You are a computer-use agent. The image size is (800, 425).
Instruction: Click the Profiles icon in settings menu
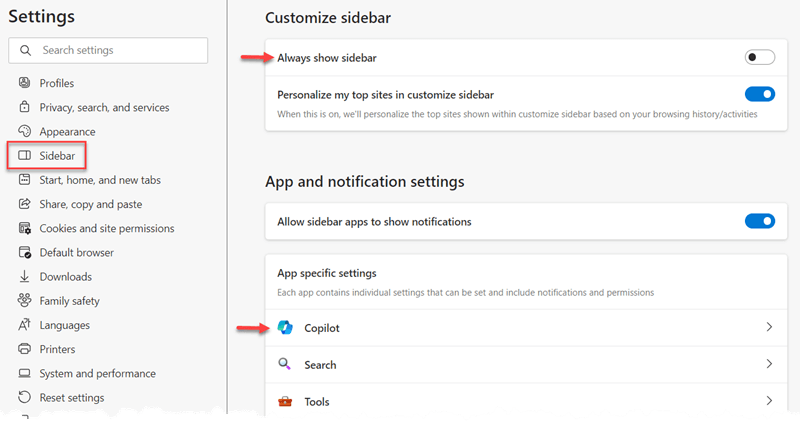click(25, 83)
